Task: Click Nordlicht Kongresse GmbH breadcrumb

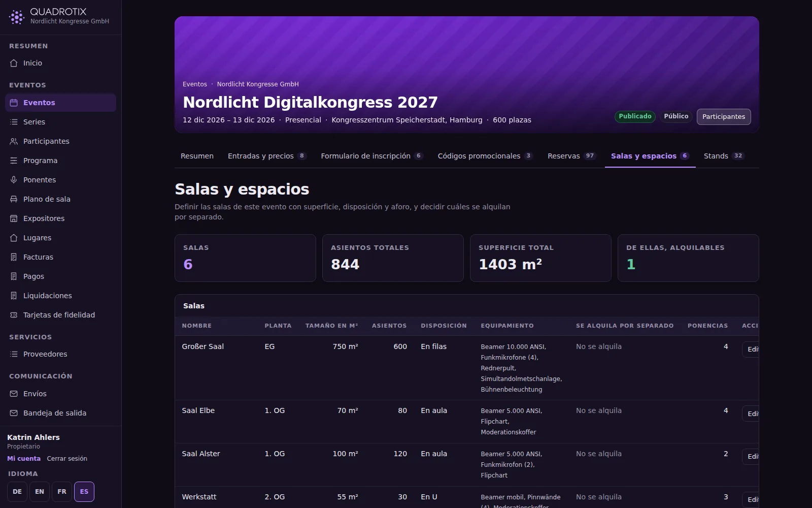Action: coord(258,84)
